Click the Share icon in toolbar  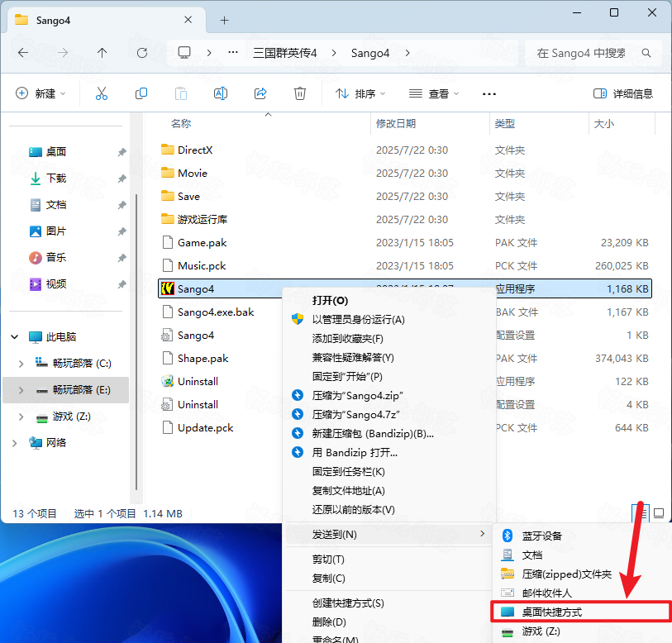(260, 93)
